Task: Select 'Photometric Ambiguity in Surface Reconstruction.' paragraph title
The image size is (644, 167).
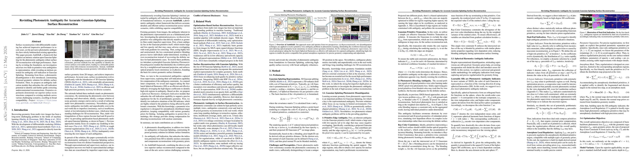Action: [216, 103]
